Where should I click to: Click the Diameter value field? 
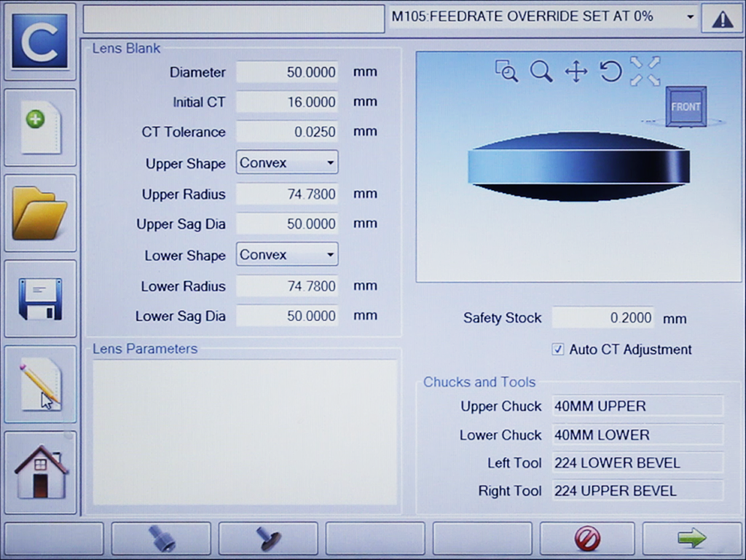(287, 72)
